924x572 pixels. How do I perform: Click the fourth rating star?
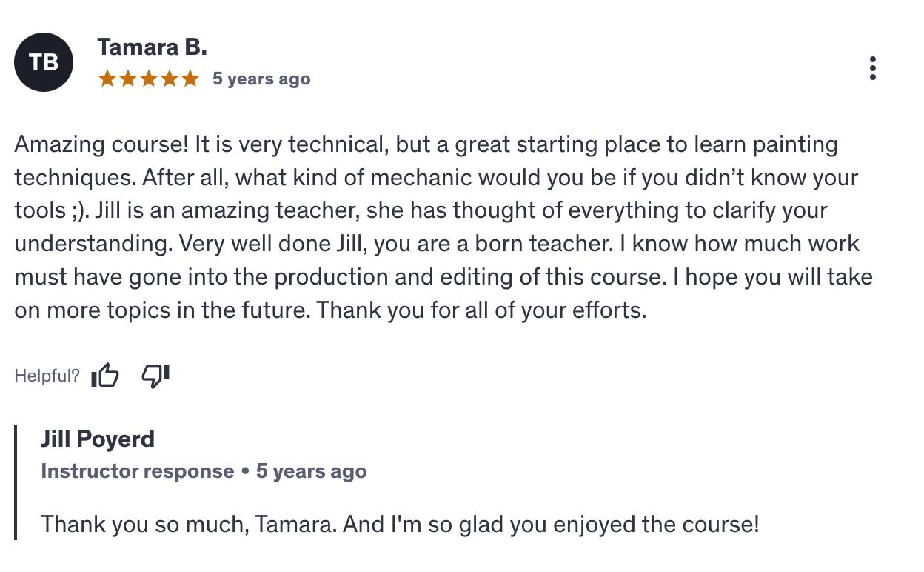coord(170,79)
